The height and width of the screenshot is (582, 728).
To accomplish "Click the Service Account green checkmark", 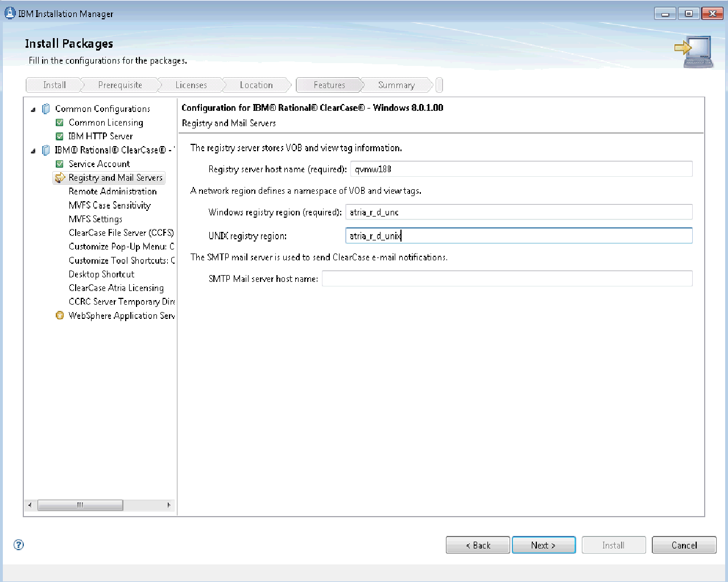I will (60, 164).
